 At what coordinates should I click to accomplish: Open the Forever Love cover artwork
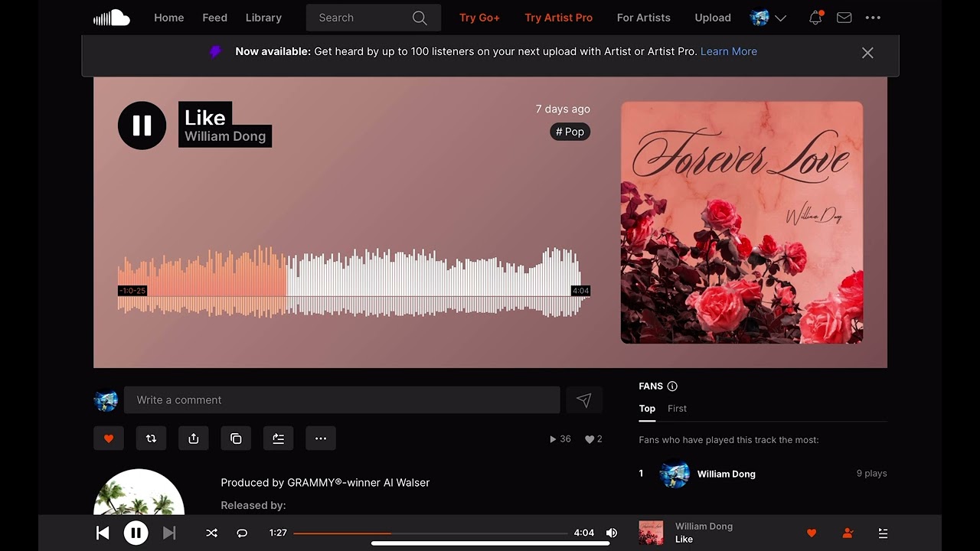click(741, 223)
